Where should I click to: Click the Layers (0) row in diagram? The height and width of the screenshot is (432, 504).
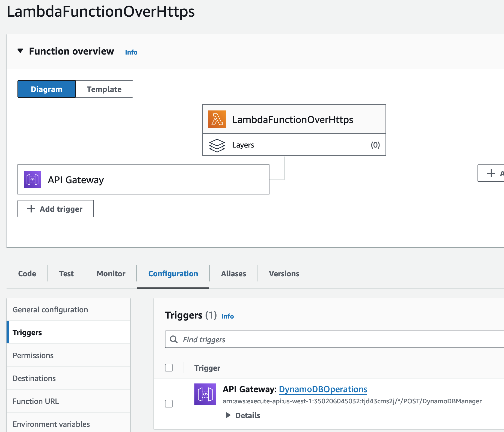pos(294,145)
